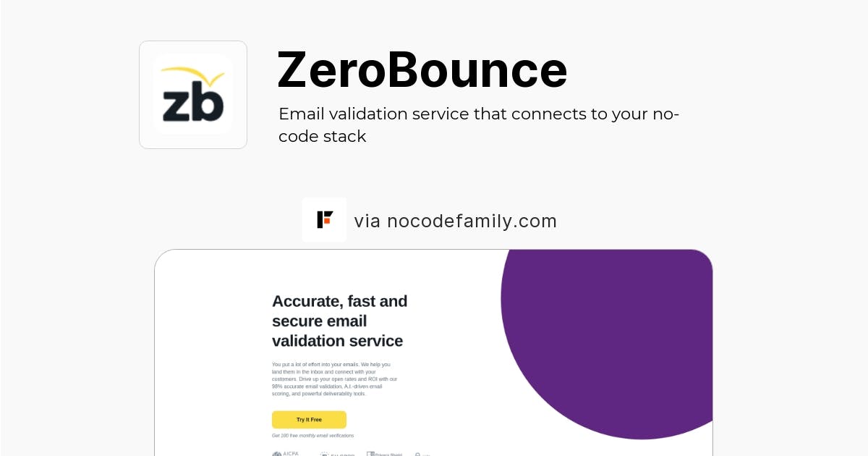This screenshot has height=456, width=868.
Task: Click the Try It Free button
Action: pyautogui.click(x=309, y=419)
